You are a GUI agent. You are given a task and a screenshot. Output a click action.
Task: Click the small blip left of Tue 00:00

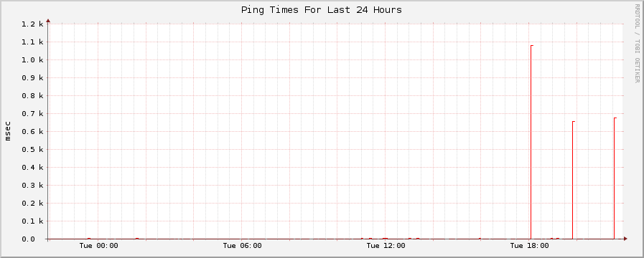click(89, 239)
